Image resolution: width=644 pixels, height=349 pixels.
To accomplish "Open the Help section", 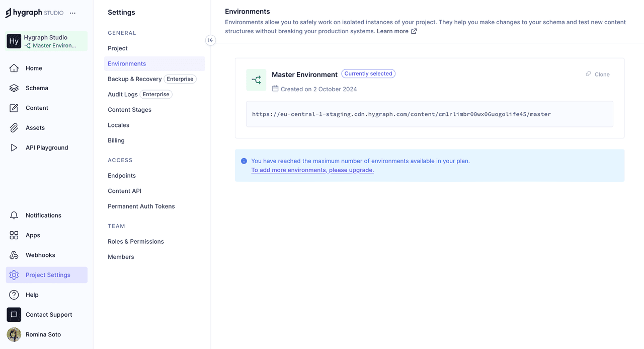I will [x=32, y=295].
